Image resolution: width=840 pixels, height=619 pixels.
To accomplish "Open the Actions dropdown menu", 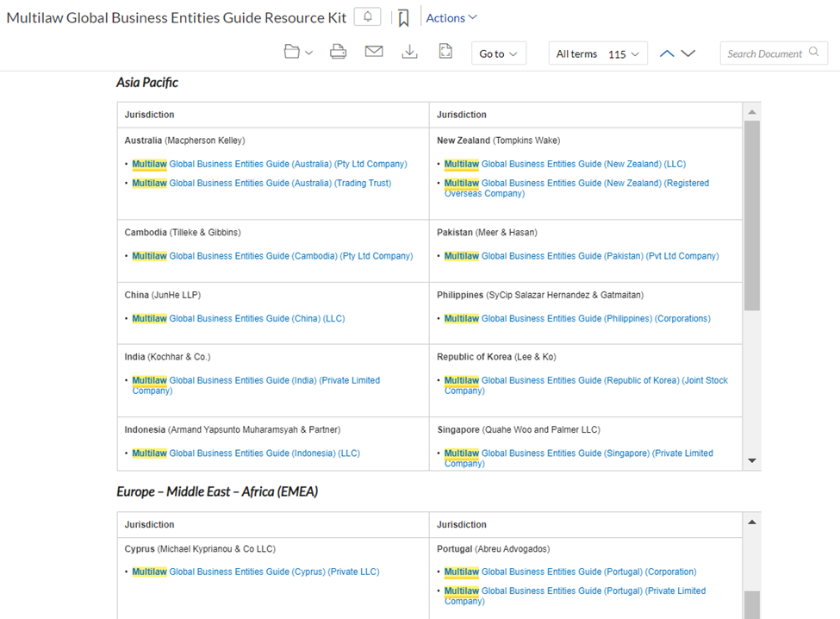I will pyautogui.click(x=451, y=18).
